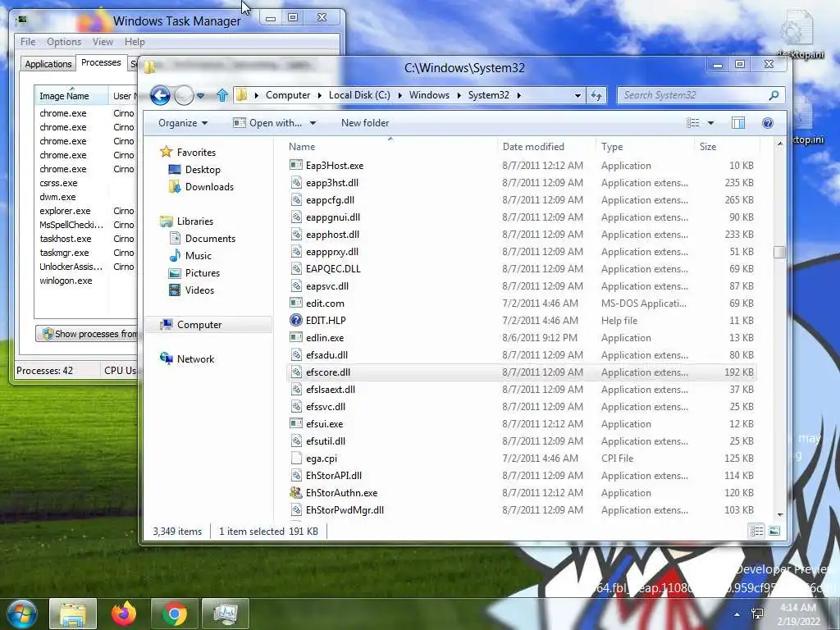Launch Firefox from the taskbar
Screen dimensions: 840x630
124,614
